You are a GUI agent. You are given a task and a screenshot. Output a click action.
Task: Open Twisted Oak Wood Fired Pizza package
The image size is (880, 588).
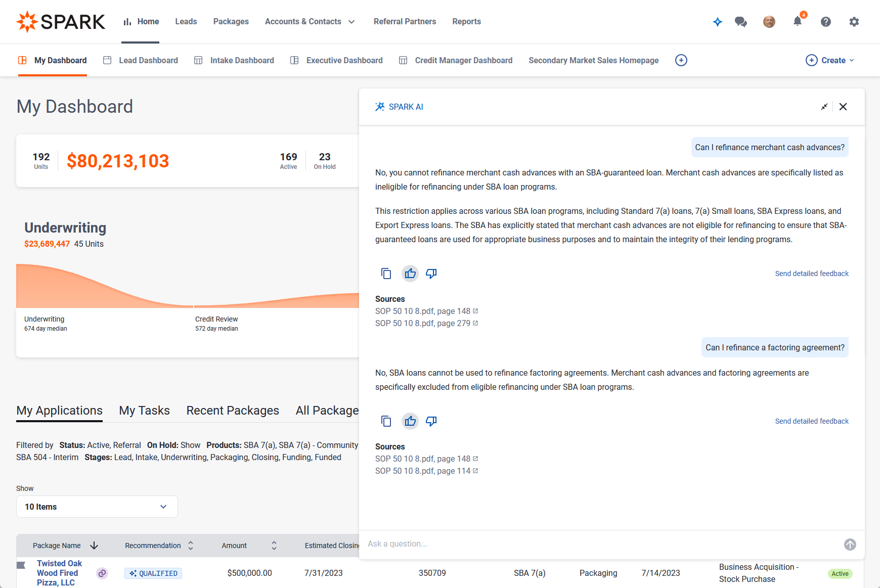(x=59, y=573)
